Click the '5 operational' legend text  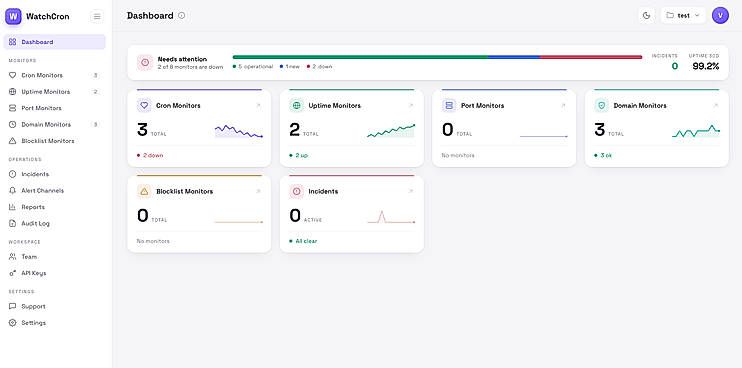pyautogui.click(x=256, y=67)
